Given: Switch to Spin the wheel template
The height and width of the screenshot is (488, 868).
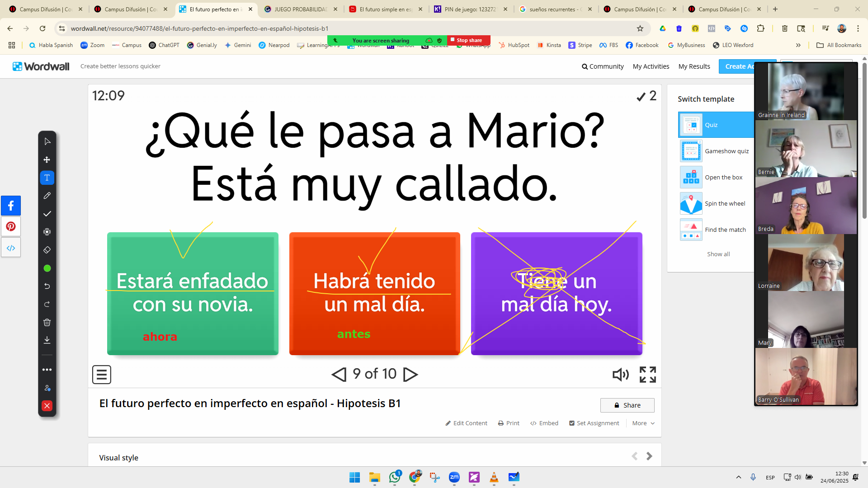Looking at the screenshot, I should tap(716, 203).
